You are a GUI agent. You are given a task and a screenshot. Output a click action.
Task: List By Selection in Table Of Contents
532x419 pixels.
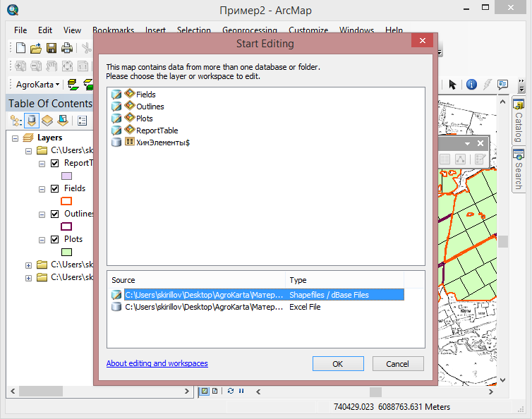pos(63,121)
